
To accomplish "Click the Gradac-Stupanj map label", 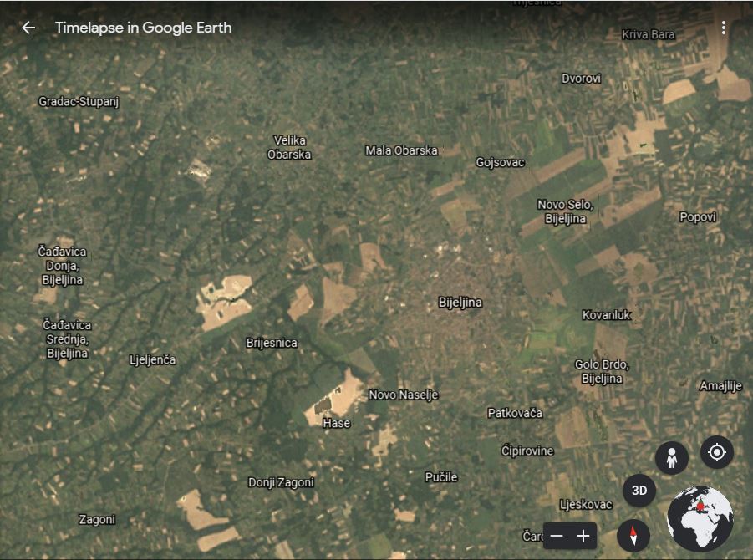I will [79, 102].
